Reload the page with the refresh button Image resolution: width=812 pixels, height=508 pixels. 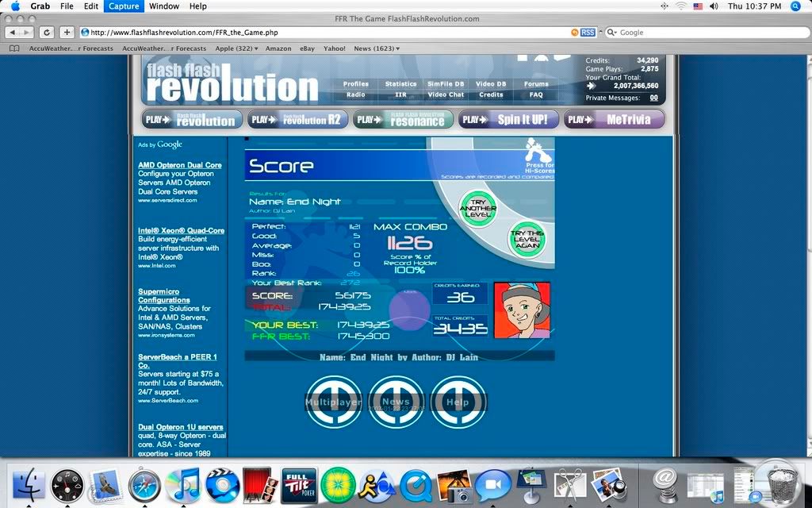[47, 33]
